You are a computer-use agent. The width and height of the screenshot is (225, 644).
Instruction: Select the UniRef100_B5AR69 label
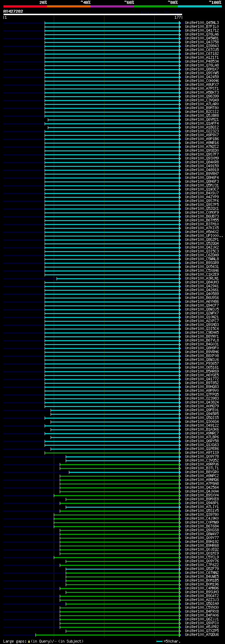tap(202, 371)
